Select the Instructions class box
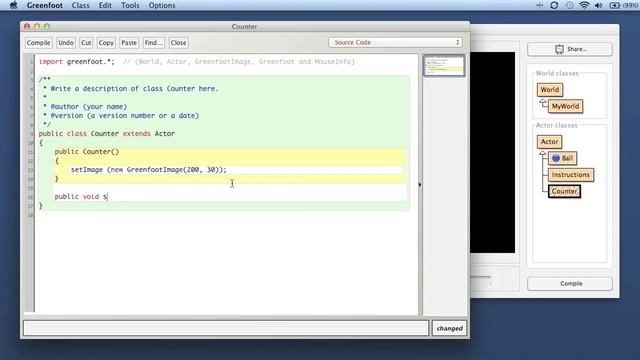The image size is (640, 360). click(x=571, y=175)
